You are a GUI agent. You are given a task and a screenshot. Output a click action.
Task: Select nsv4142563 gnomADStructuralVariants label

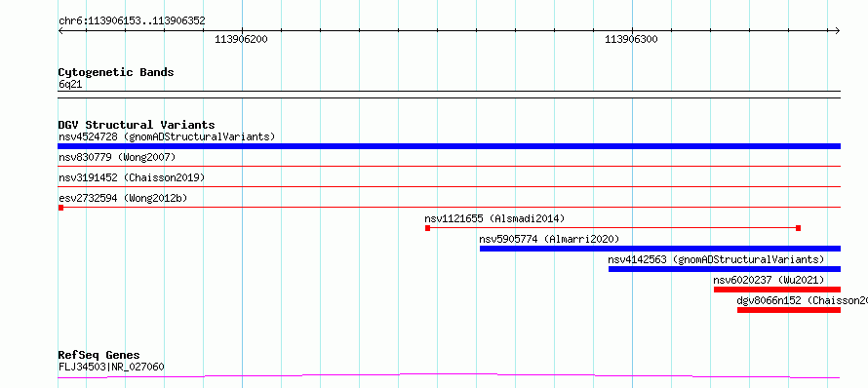click(x=716, y=259)
